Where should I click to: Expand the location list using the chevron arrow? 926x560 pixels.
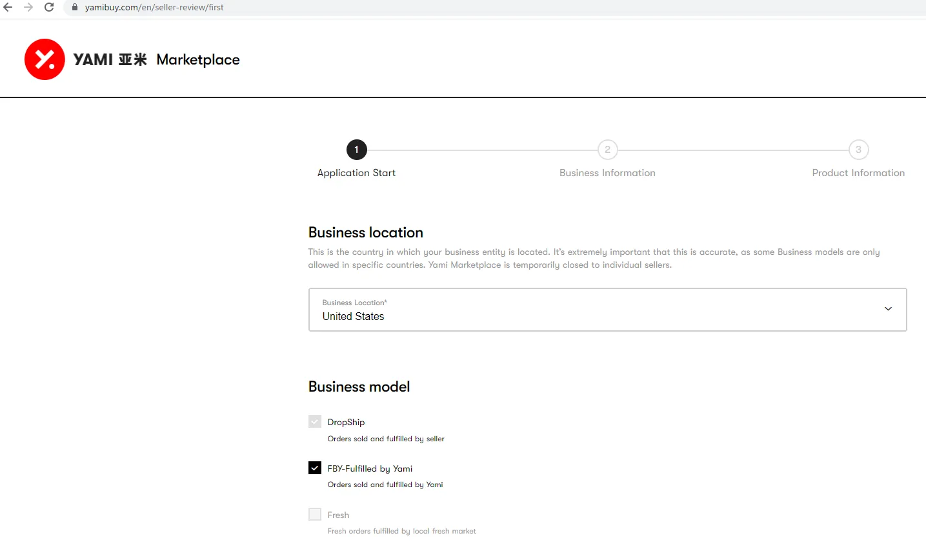pyautogui.click(x=888, y=309)
